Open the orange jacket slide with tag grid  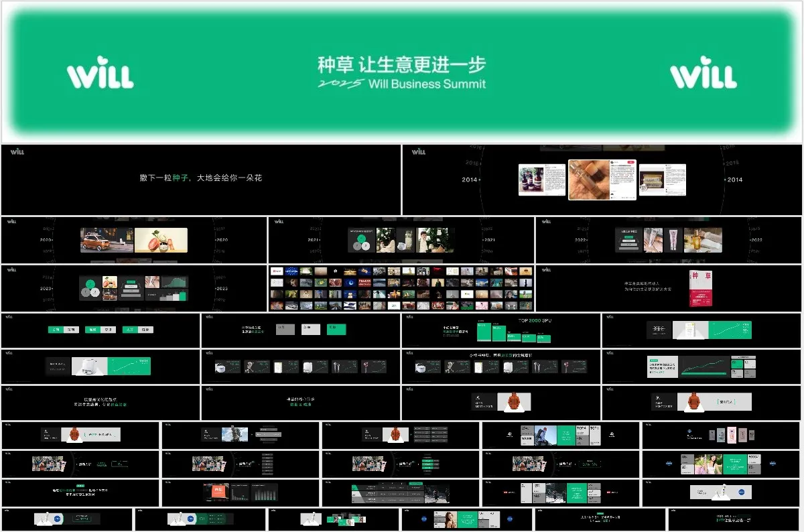click(x=401, y=435)
